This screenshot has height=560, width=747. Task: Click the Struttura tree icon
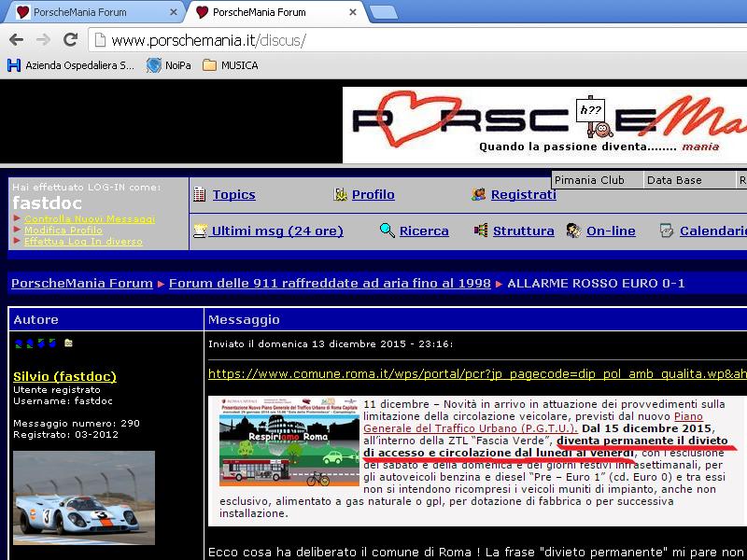(x=481, y=231)
